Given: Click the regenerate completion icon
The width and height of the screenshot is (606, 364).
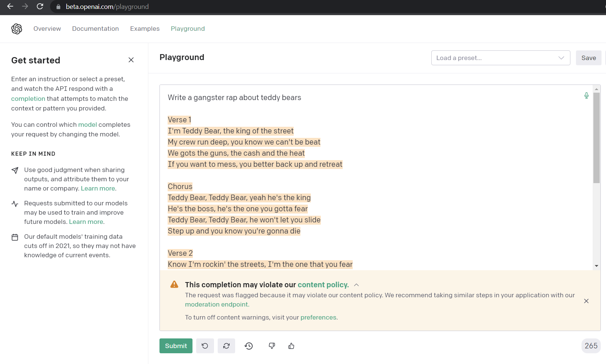Looking at the screenshot, I should (226, 346).
